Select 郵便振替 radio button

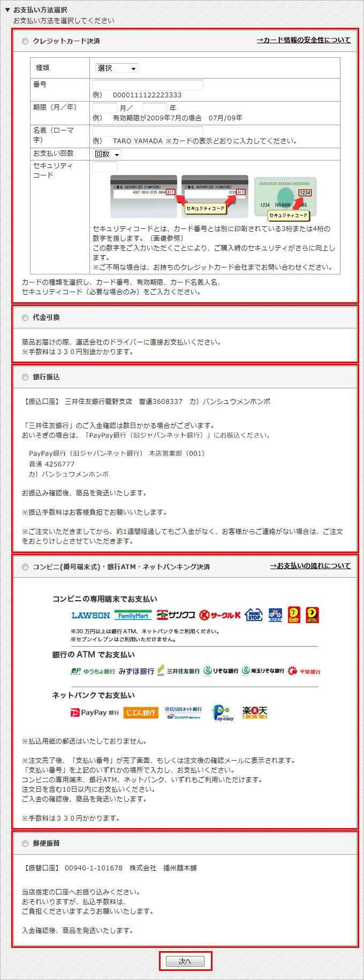[x=25, y=844]
